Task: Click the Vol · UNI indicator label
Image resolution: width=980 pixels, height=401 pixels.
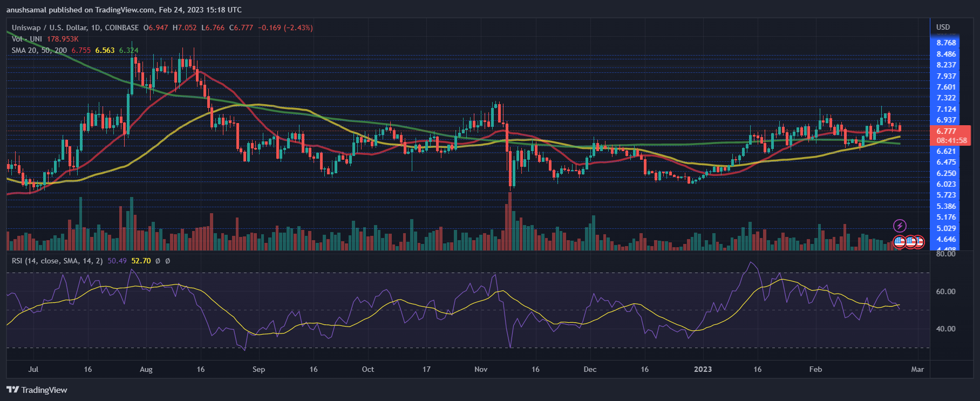Action: (27, 39)
